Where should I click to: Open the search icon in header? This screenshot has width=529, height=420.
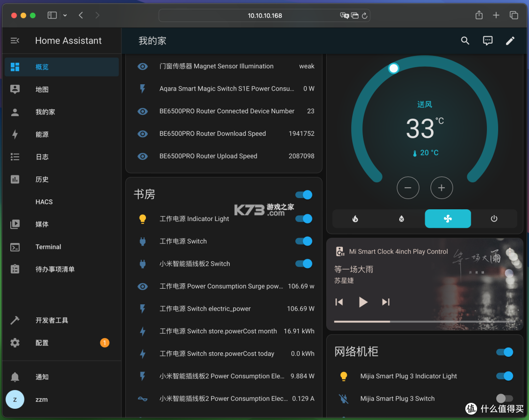[x=465, y=41]
